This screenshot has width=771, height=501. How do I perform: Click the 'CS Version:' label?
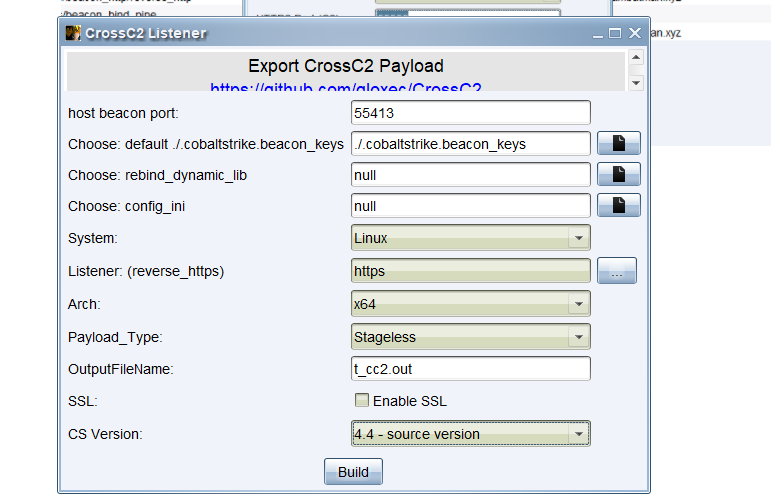click(x=105, y=434)
